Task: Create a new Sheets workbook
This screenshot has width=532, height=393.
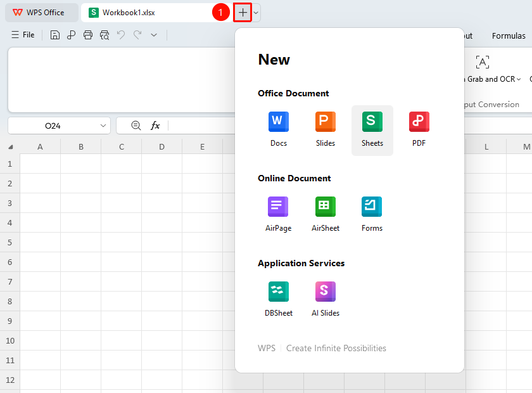Action: 372,130
